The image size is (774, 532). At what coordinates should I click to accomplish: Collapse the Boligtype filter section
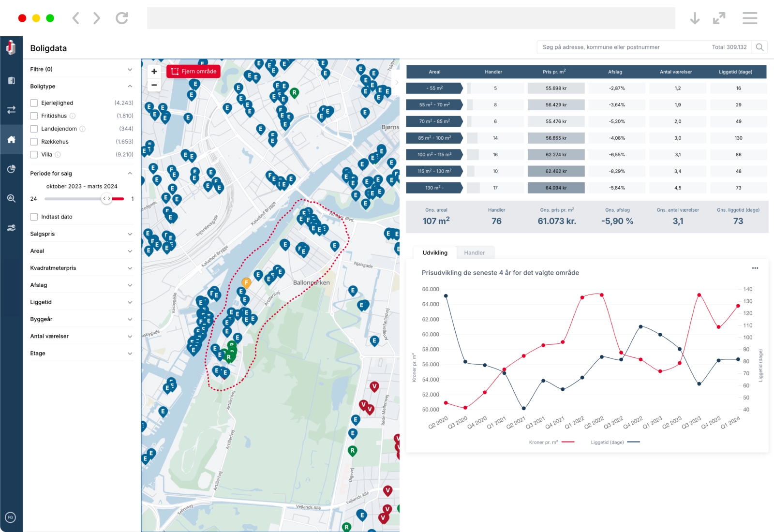pyautogui.click(x=130, y=86)
